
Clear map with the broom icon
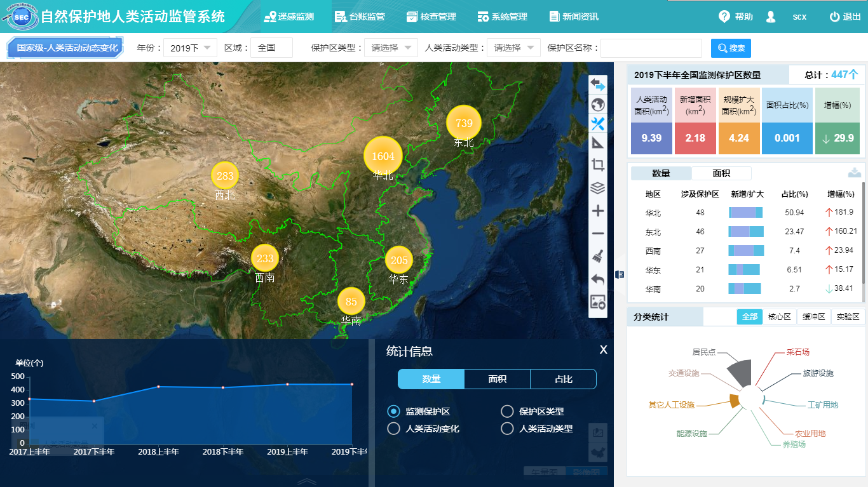click(x=597, y=256)
